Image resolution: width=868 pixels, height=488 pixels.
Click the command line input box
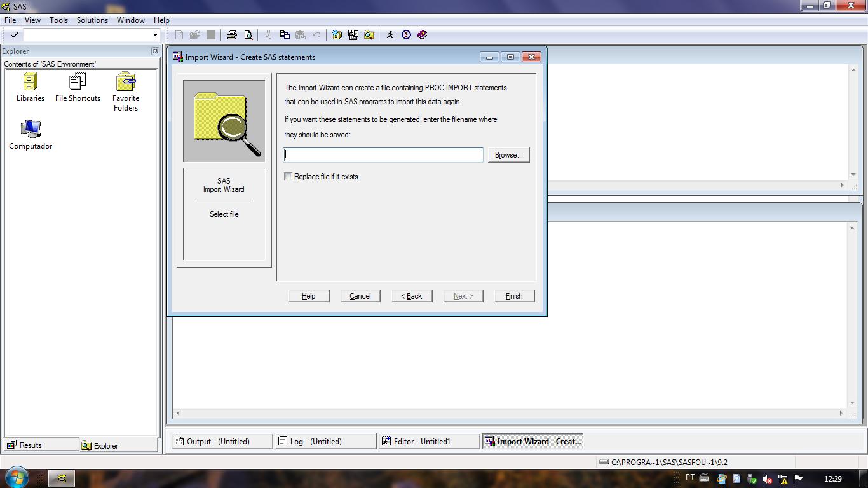(86, 35)
